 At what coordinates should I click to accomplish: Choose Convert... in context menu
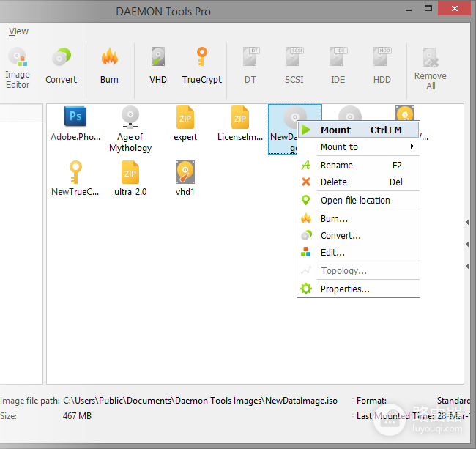coord(359,236)
